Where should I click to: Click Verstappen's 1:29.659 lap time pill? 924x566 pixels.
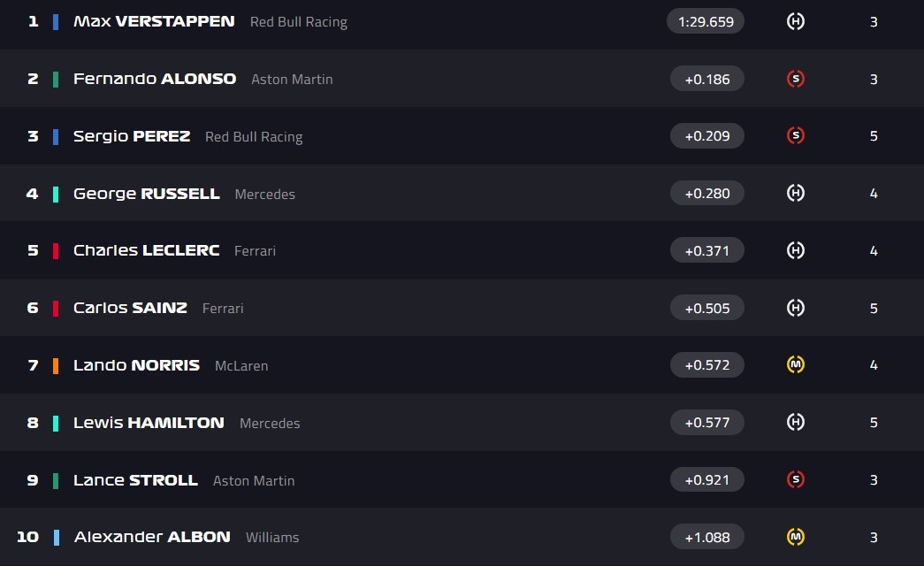click(706, 21)
